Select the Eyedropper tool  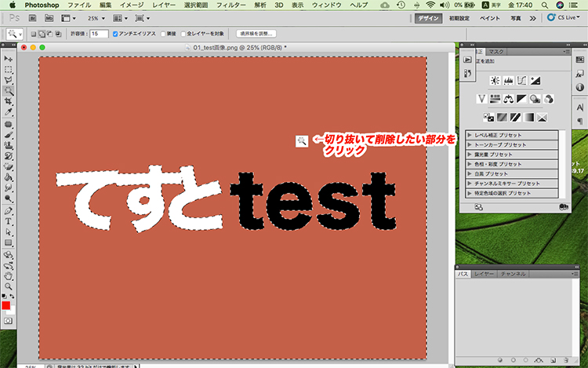click(9, 111)
